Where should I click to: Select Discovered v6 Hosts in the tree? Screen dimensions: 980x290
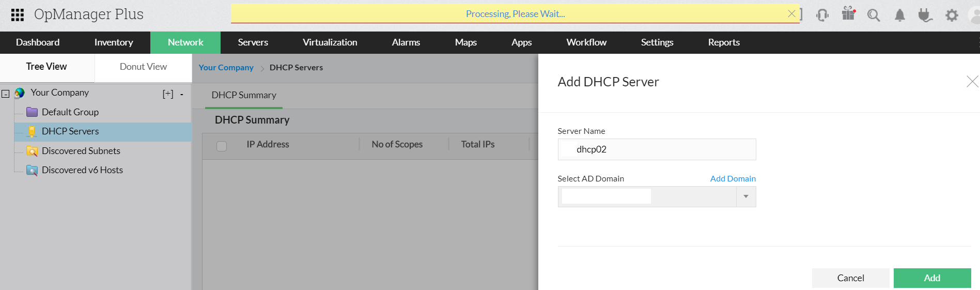tap(82, 170)
